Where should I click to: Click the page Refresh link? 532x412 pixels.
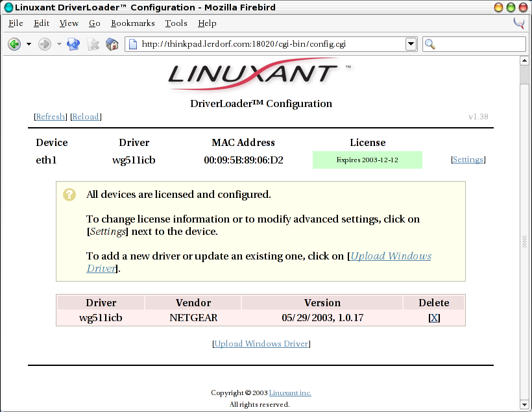pos(50,117)
